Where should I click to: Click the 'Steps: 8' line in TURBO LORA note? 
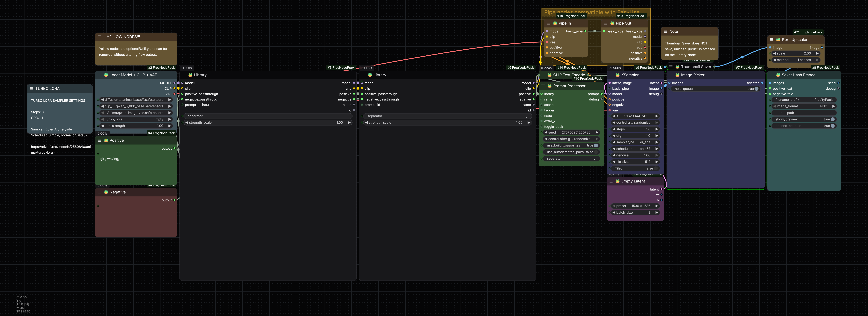coord(37,112)
